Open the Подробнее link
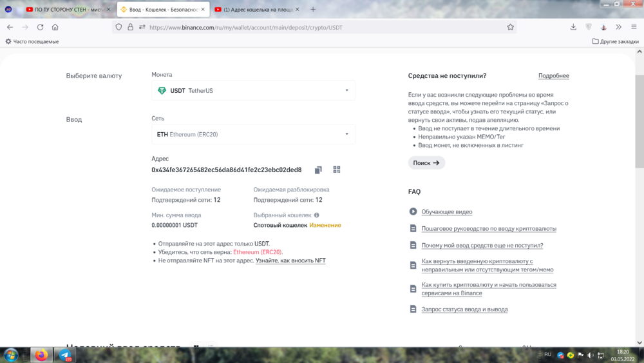The image size is (644, 363). [554, 75]
